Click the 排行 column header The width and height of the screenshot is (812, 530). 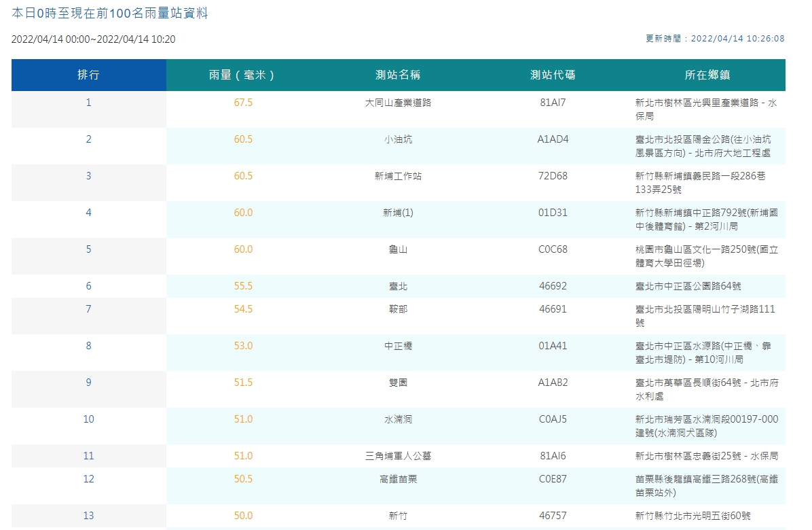coord(88,75)
